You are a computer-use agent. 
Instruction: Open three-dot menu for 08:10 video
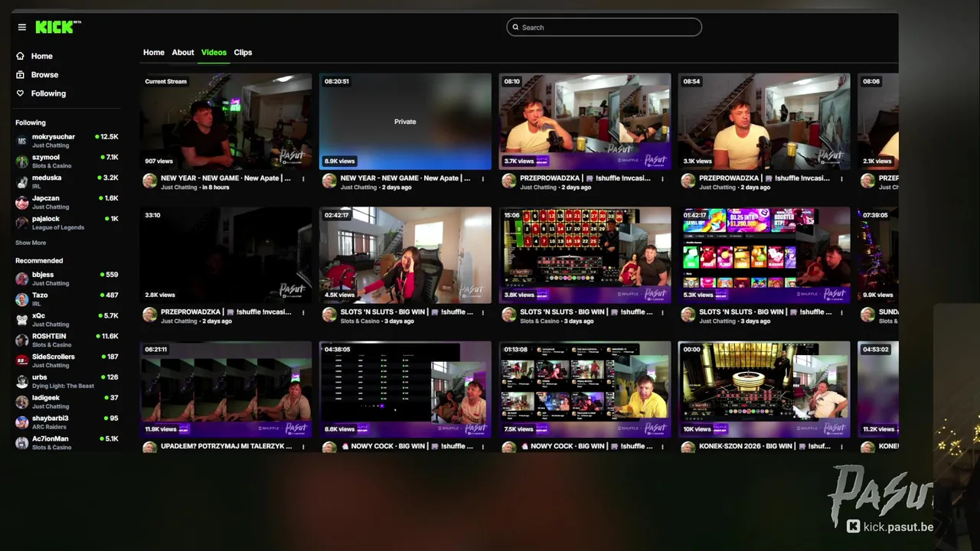662,179
